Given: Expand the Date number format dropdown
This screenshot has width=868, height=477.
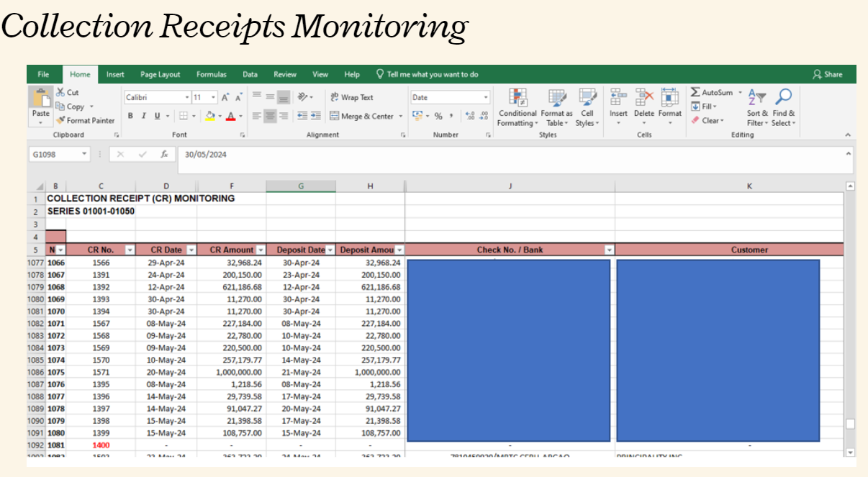Looking at the screenshot, I should pyautogui.click(x=486, y=97).
